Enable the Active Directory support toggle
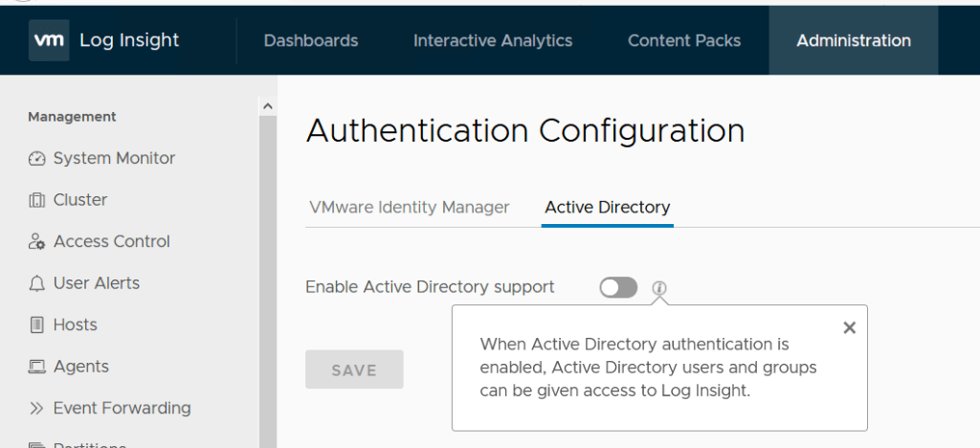Viewport: 980px width, 448px height. (x=618, y=287)
